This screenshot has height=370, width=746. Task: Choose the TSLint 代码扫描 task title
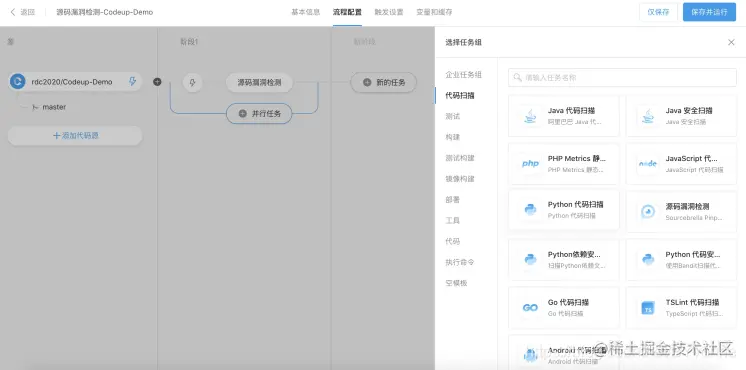pos(692,302)
